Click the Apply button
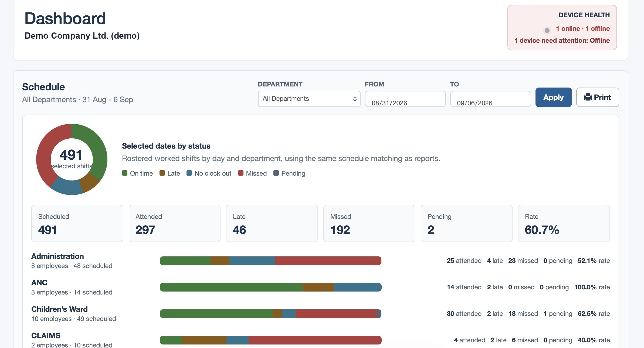The height and width of the screenshot is (348, 644). coord(553,97)
